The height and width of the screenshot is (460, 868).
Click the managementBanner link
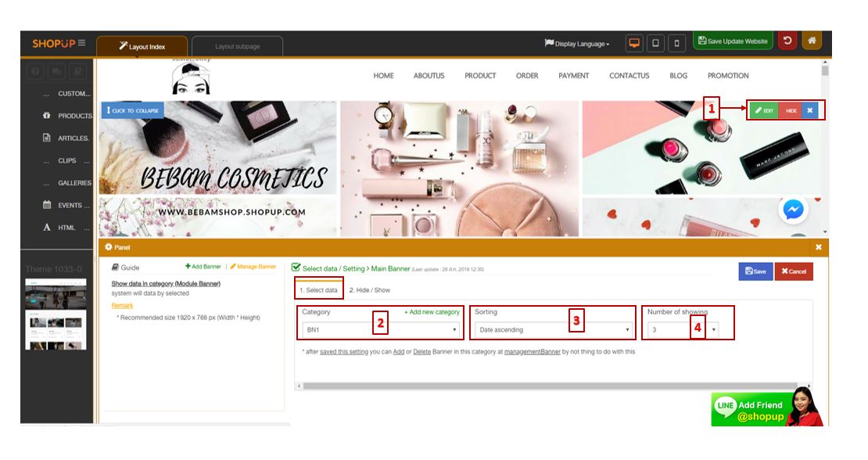533,351
